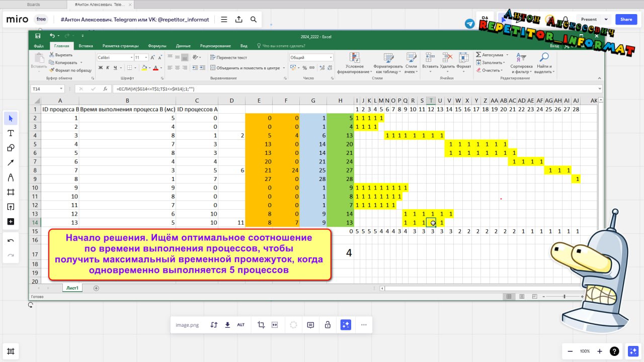Click the Upload tool in left toolbar
The height and width of the screenshot is (362, 644).
tap(11, 207)
